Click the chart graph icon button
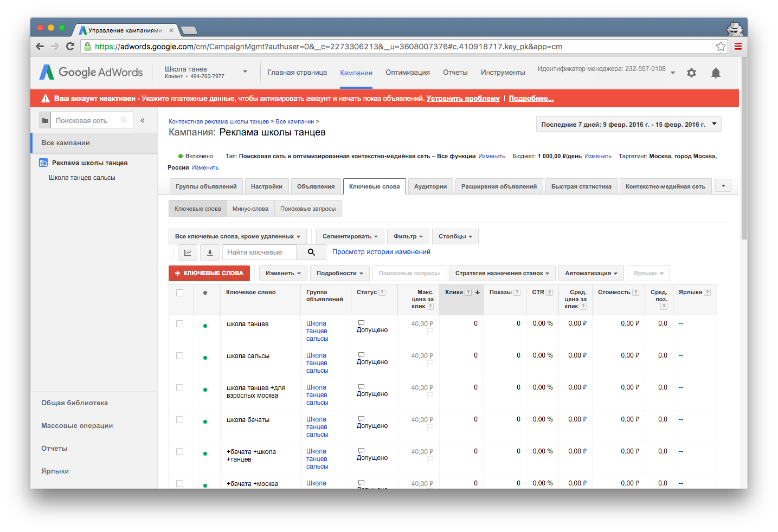Image resolution: width=778 pixels, height=532 pixels. click(x=188, y=252)
